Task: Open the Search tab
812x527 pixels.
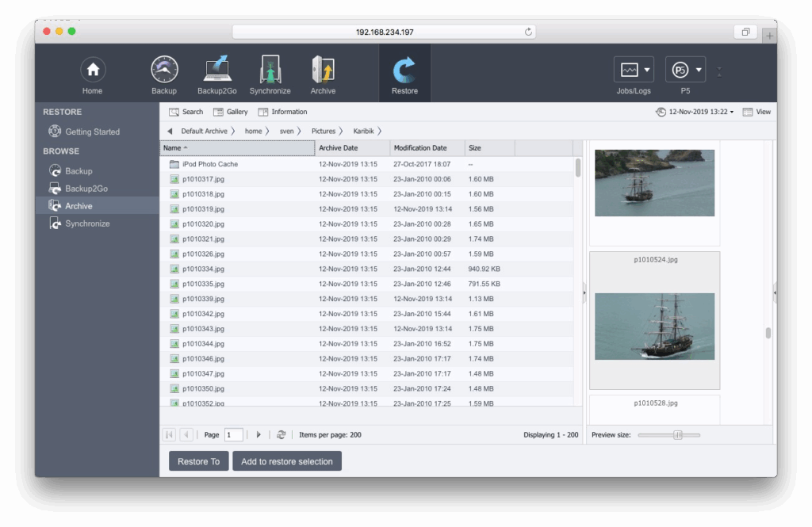Action: point(186,112)
